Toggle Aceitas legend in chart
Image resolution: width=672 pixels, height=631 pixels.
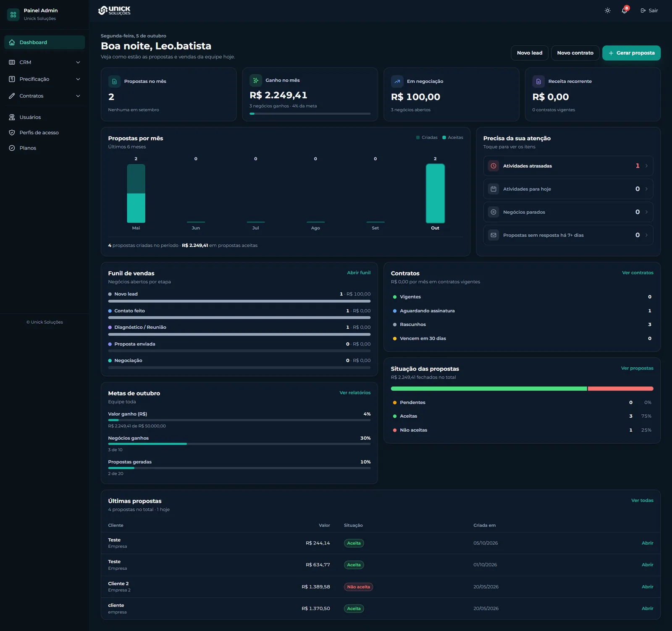point(453,138)
